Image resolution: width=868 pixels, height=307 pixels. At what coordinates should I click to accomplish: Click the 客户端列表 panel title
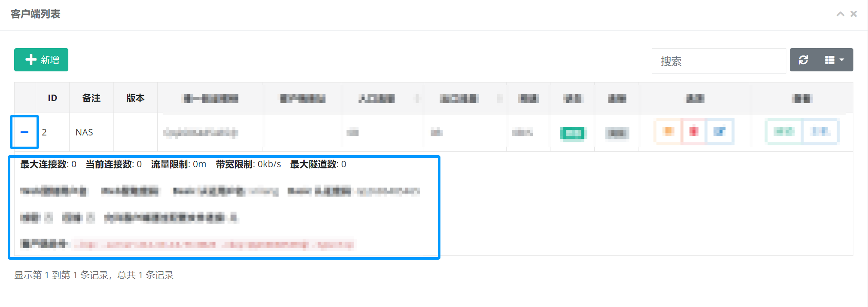[x=35, y=14]
